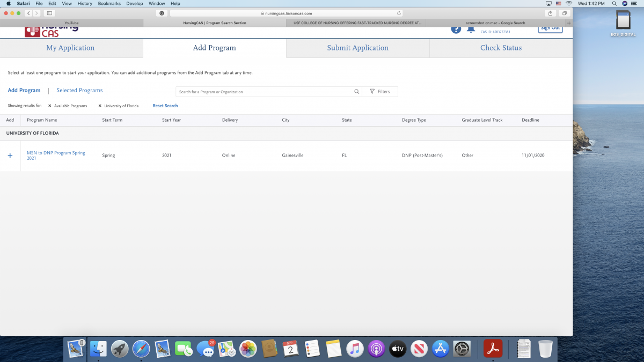Select the Add Program sub-tab
This screenshot has height=362, width=644.
pyautogui.click(x=24, y=91)
